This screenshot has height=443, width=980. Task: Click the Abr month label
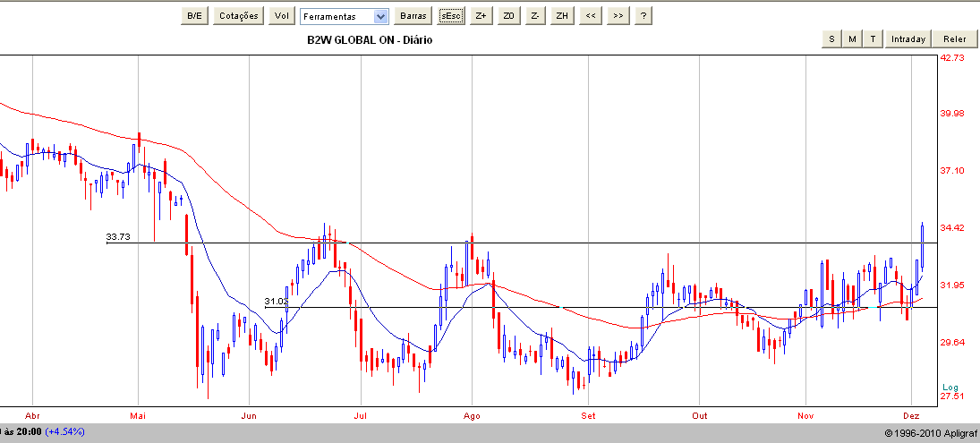pyautogui.click(x=32, y=415)
